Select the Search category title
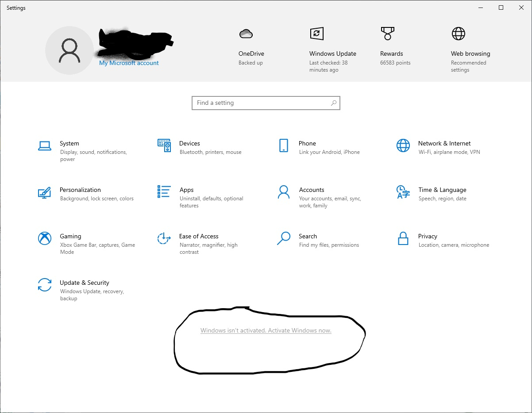This screenshot has width=532, height=413. coord(308,236)
